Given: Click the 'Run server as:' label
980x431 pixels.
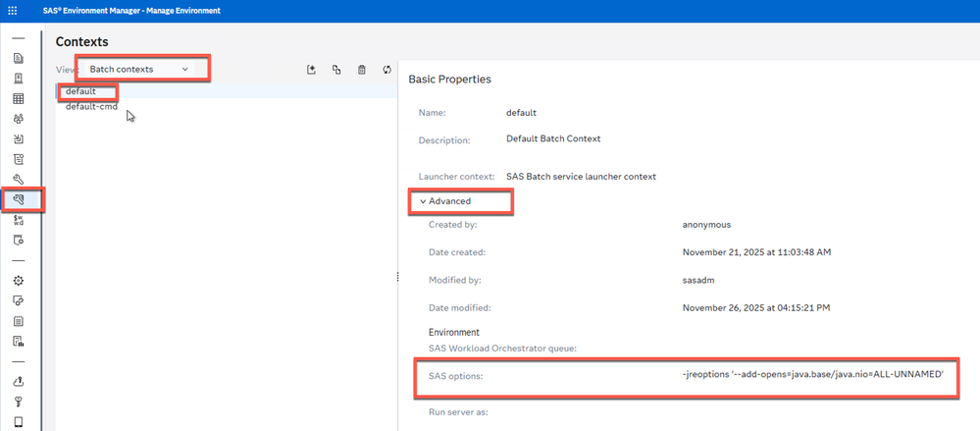Looking at the screenshot, I should [458, 412].
